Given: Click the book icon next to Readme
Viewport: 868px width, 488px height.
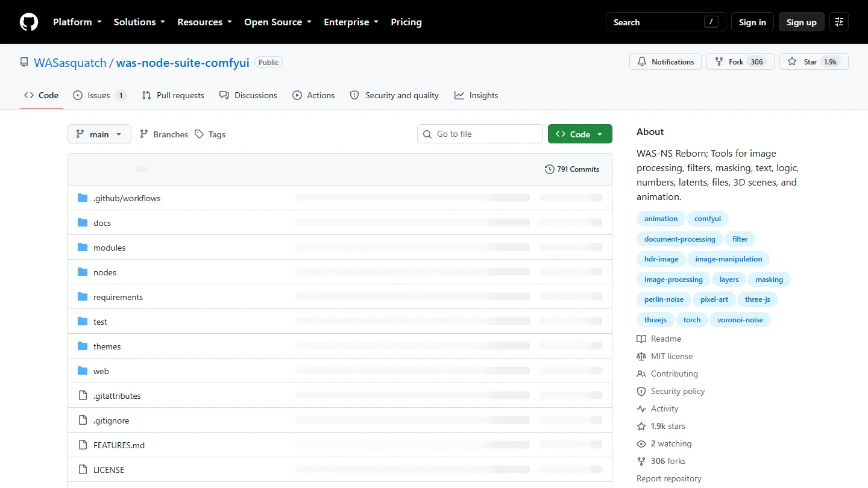Looking at the screenshot, I should 641,339.
